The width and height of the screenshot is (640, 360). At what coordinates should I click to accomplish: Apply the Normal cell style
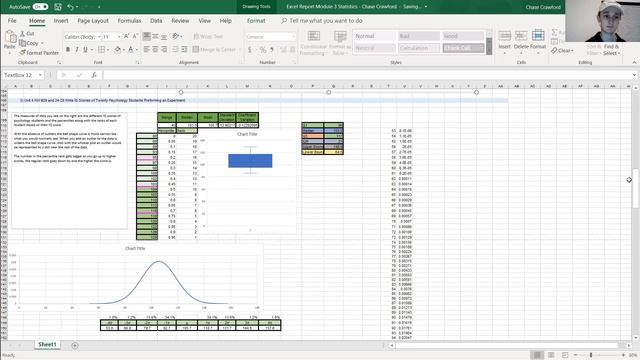tap(374, 36)
